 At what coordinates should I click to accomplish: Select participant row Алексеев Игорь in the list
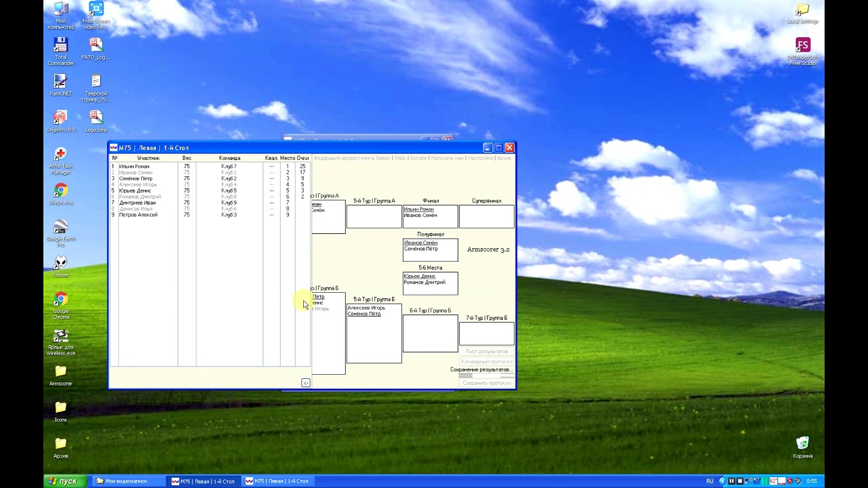(210, 184)
